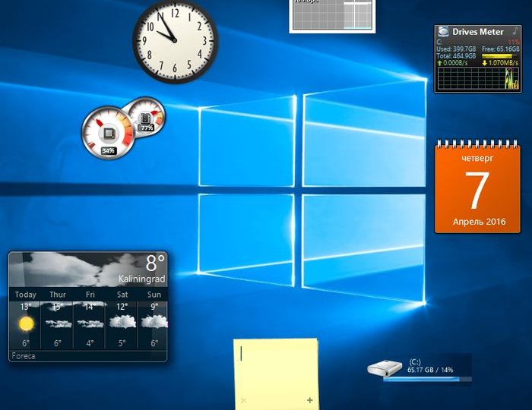The width and height of the screenshot is (532, 410).
Task: Click the Drives Meter disk icon
Action: pyautogui.click(x=443, y=32)
